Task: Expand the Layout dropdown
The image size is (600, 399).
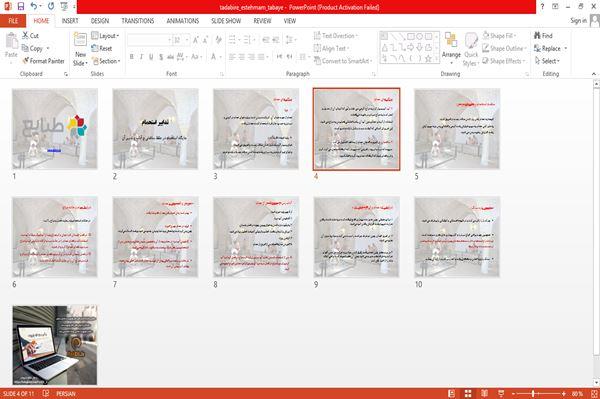Action: [105, 36]
